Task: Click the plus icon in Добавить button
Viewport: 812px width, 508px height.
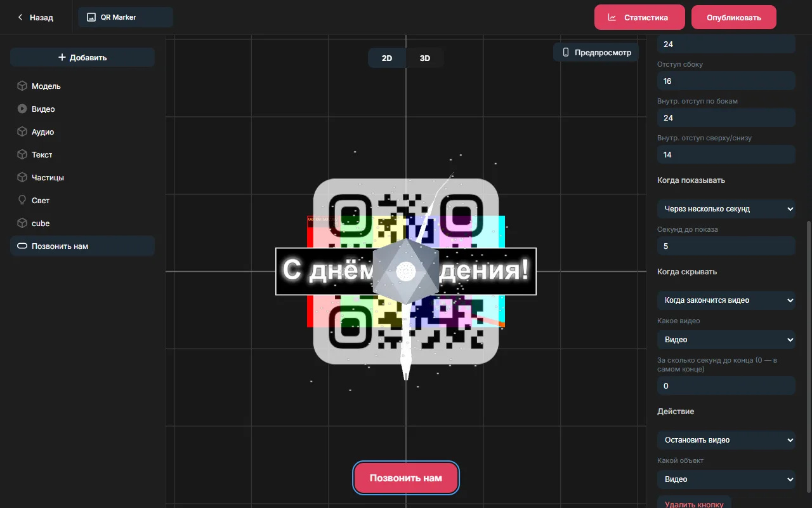Action: tap(62, 57)
